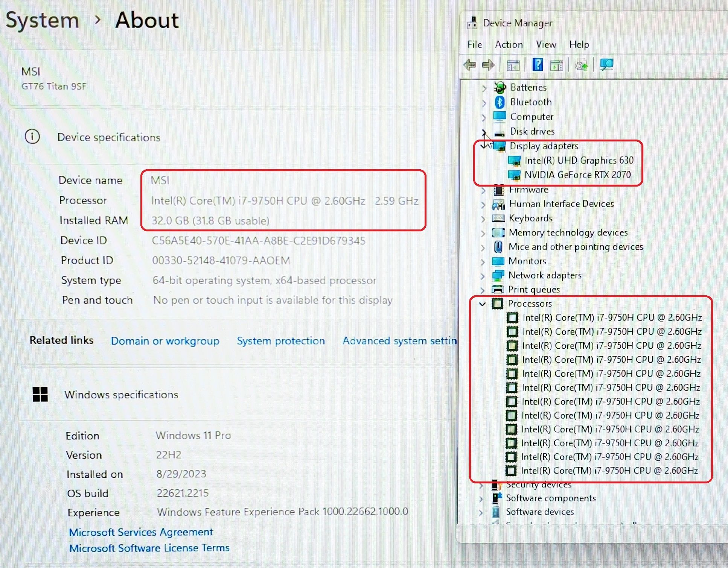This screenshot has width=728, height=568.
Task: Expand the Human Interface Devices chevron
Action: (483, 205)
